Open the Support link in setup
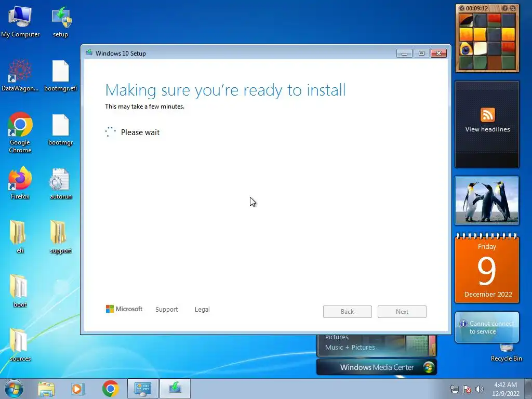The width and height of the screenshot is (532, 399). (x=167, y=310)
